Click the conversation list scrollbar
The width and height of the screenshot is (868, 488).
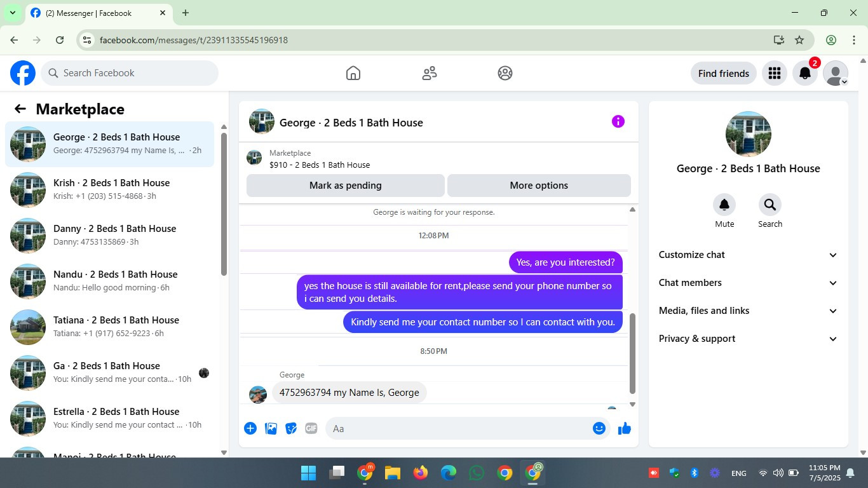[x=224, y=203]
